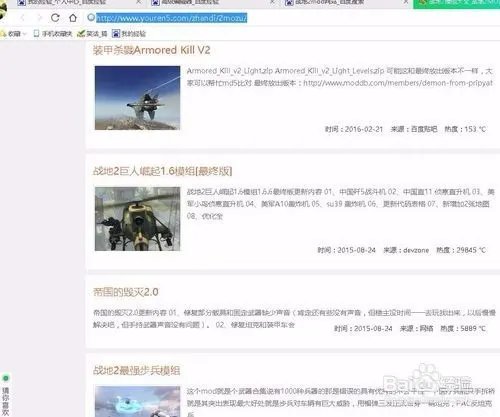
Task: Select the youren5.com address bar URL
Action: tap(172, 18)
